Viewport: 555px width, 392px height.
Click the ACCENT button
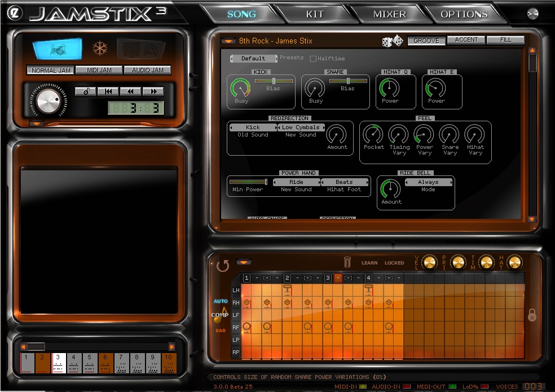[x=466, y=40]
